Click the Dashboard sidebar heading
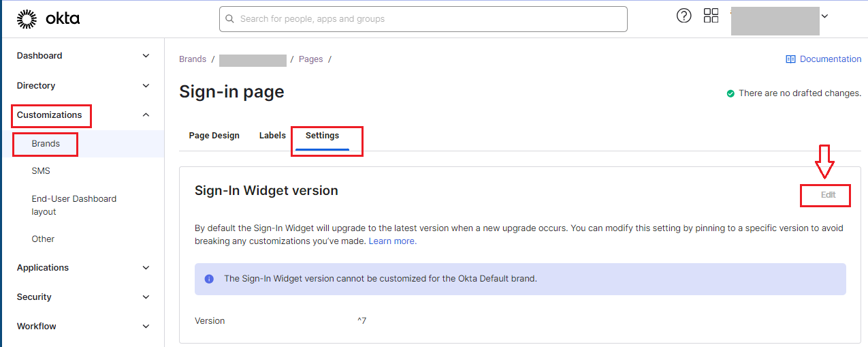868x347 pixels. point(39,56)
